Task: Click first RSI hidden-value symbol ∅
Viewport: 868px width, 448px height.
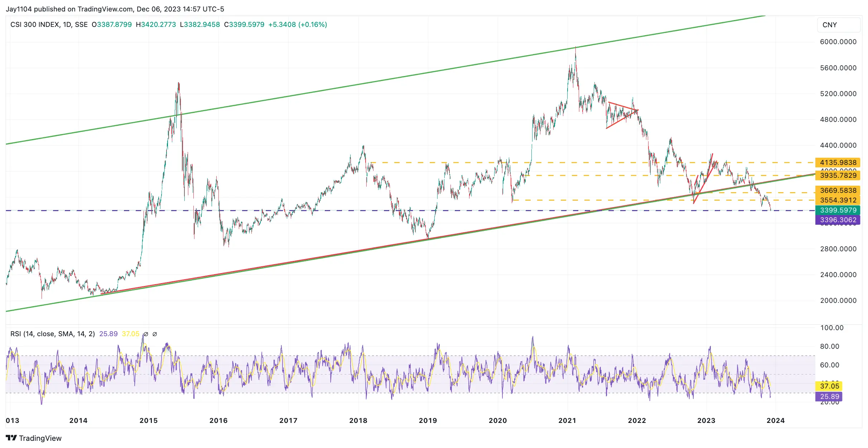Action: [x=146, y=334]
